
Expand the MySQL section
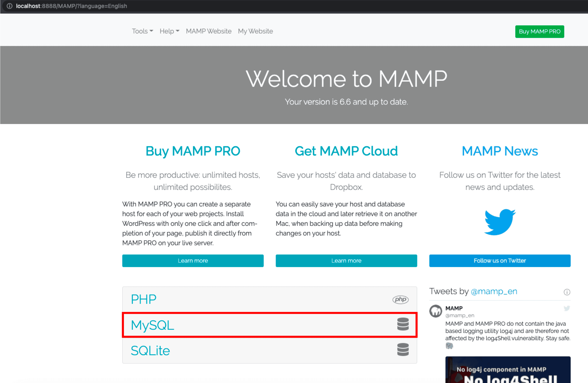[270, 325]
